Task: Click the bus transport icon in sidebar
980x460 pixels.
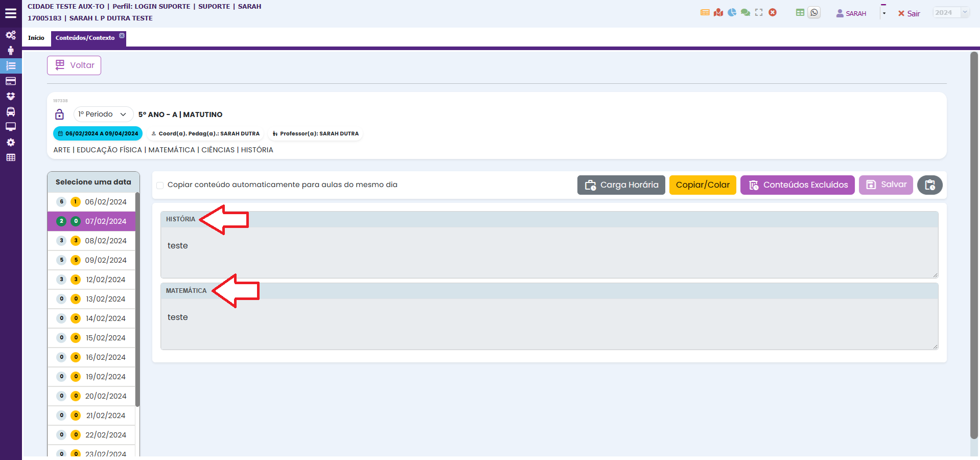Action: (x=11, y=112)
